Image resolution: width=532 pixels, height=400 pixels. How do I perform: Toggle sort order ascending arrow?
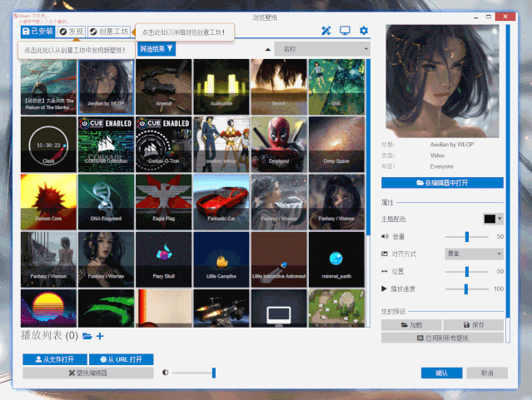pyautogui.click(x=268, y=50)
